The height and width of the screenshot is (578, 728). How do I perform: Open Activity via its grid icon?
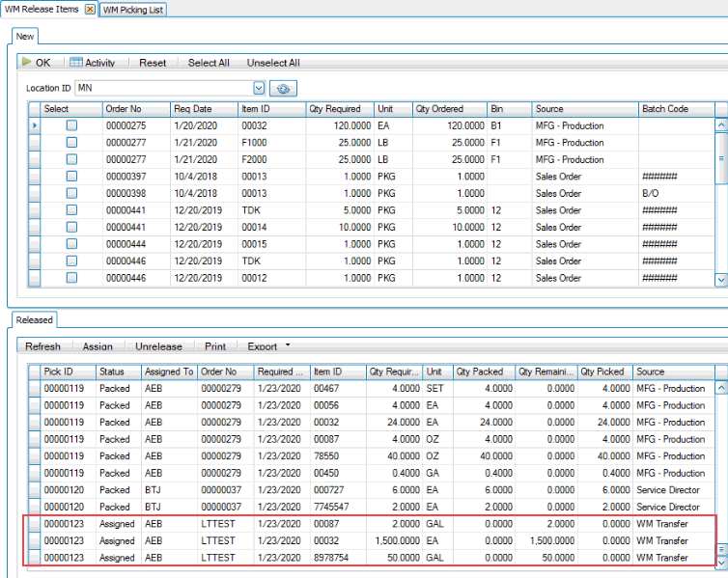coord(75,63)
